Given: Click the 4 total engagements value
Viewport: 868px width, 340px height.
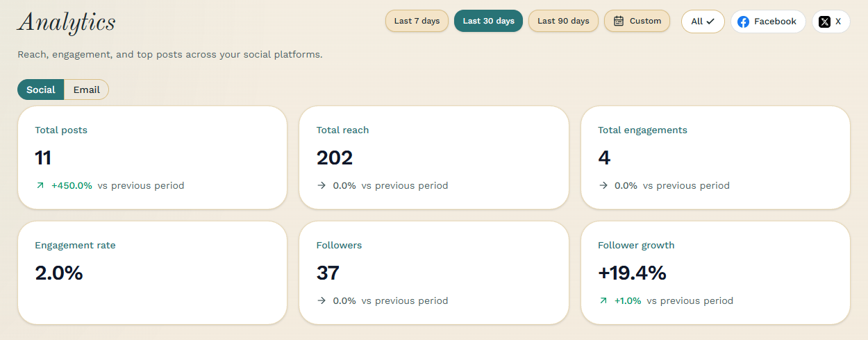Looking at the screenshot, I should (x=604, y=158).
